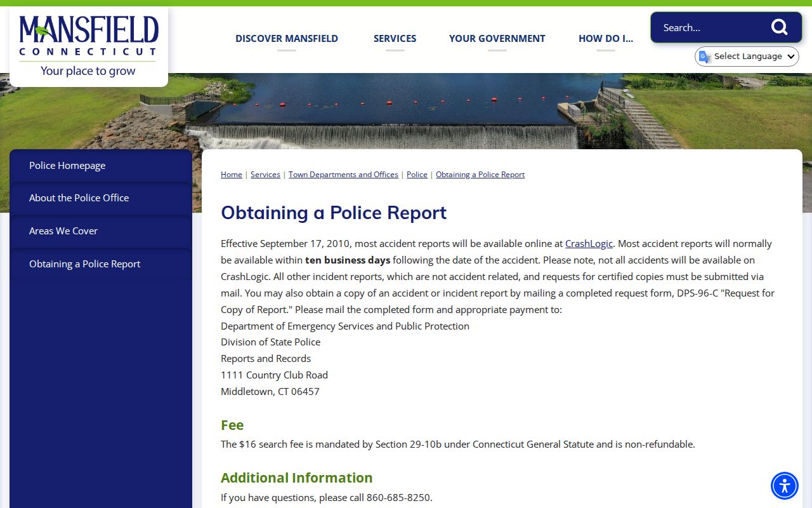Click the Google Translate icon

tap(705, 57)
